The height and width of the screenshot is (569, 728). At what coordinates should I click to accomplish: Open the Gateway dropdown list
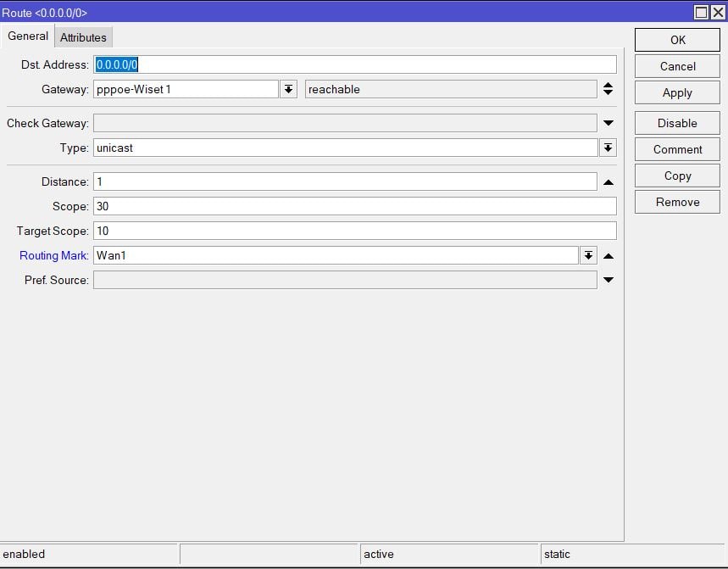[288, 89]
